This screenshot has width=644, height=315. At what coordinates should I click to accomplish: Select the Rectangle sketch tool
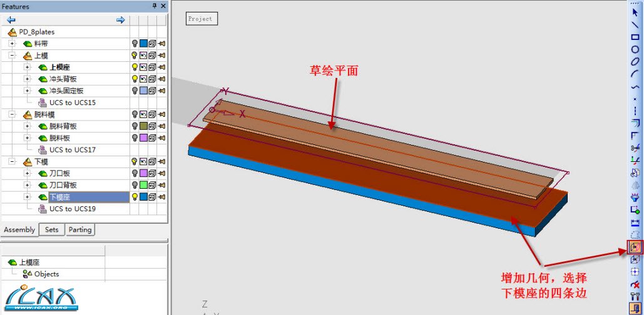(x=635, y=37)
